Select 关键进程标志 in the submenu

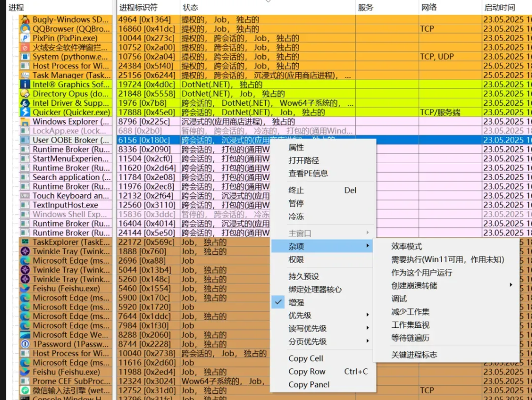tap(446, 355)
